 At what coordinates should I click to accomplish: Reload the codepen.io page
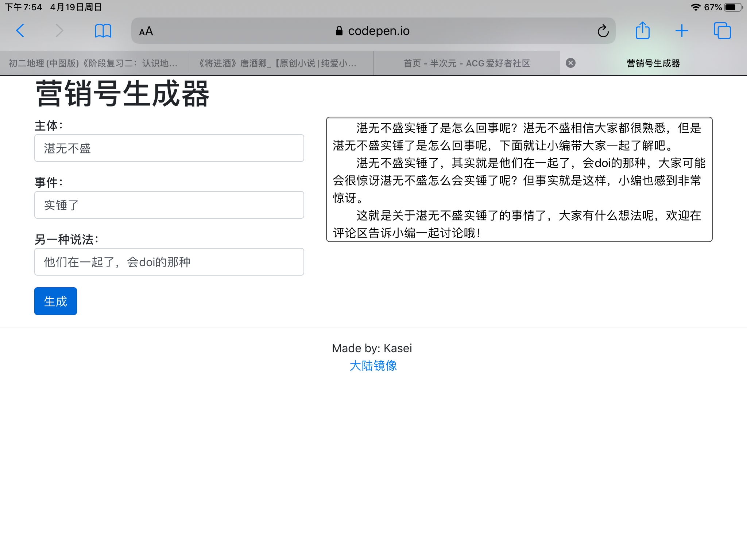point(603,31)
